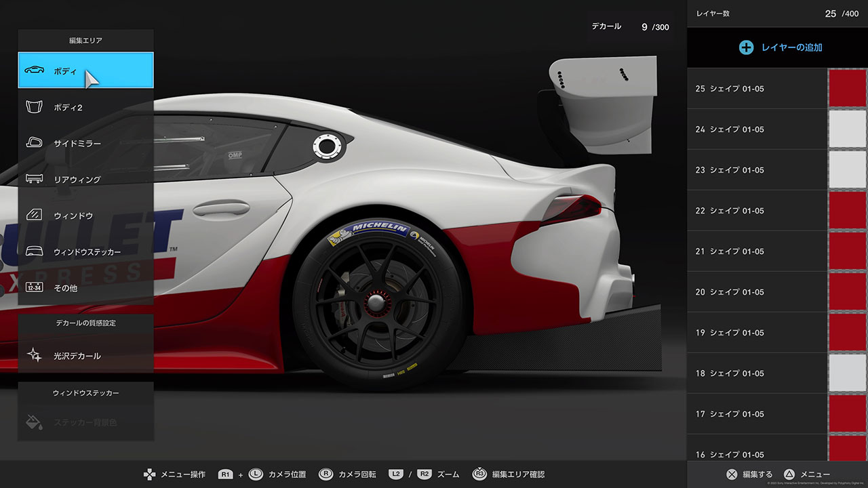Select layer 23 シェイプ 01-05
Screen dimensions: 868x488
(777, 169)
